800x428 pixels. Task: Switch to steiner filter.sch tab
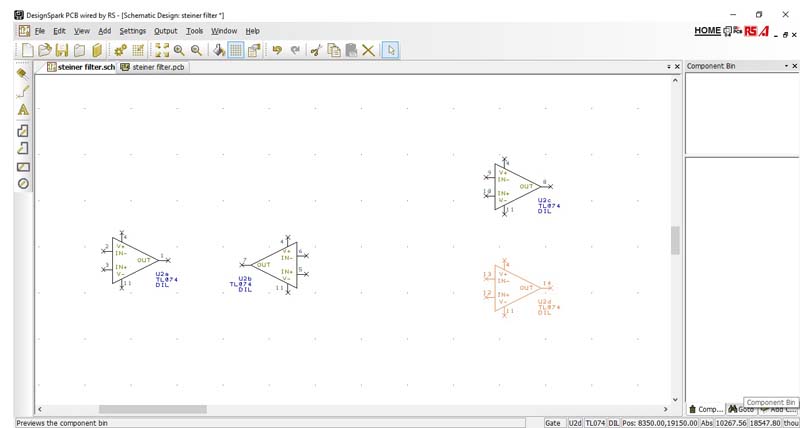click(x=81, y=67)
